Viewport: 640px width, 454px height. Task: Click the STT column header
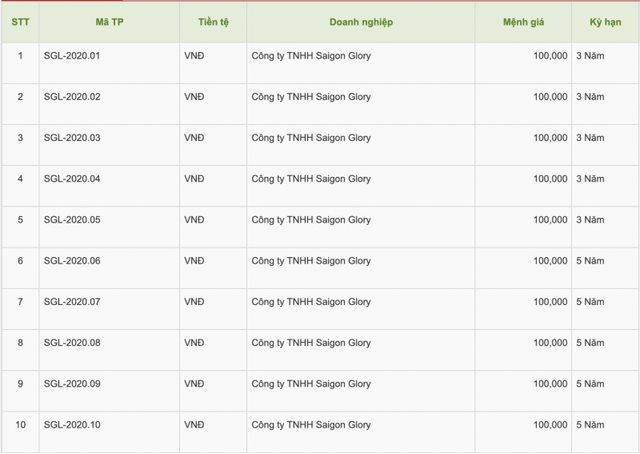(20, 22)
